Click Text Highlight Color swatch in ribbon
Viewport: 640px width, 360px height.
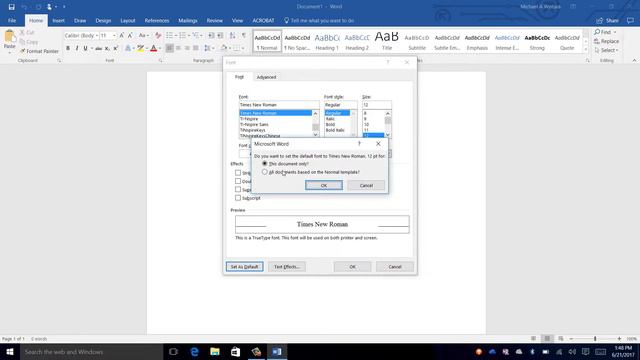(x=140, y=48)
